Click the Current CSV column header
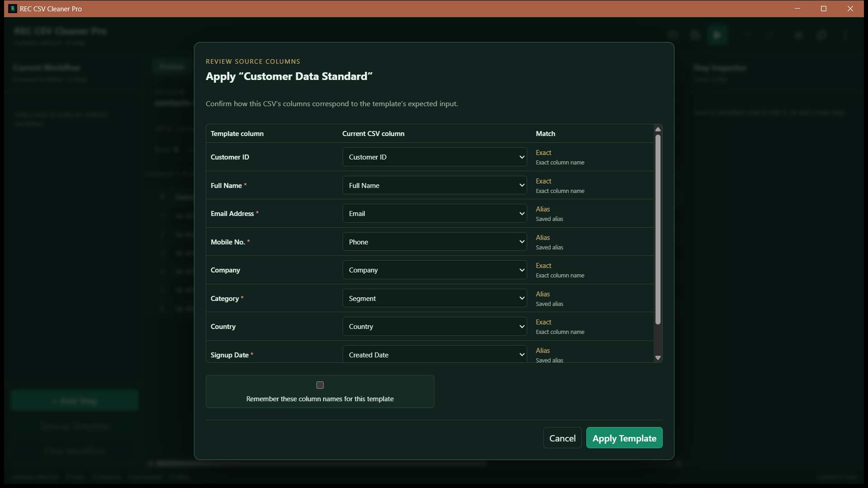The image size is (868, 488). pos(373,133)
